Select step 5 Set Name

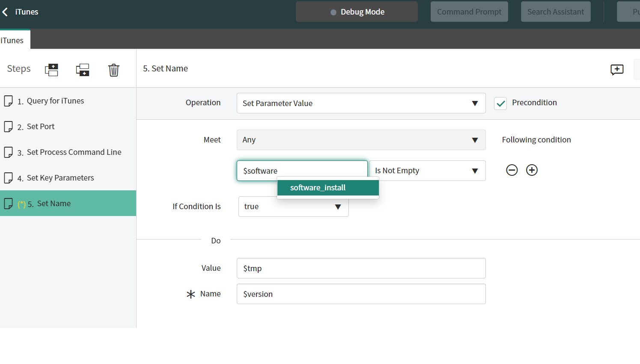68,203
